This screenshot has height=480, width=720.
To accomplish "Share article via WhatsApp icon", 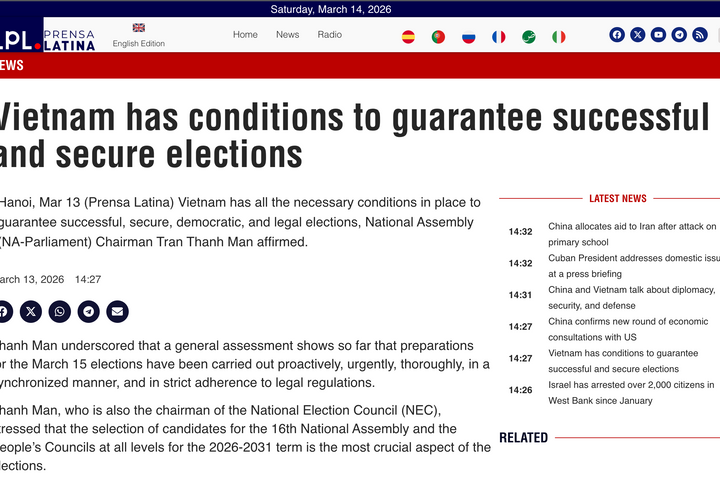I will (60, 312).
